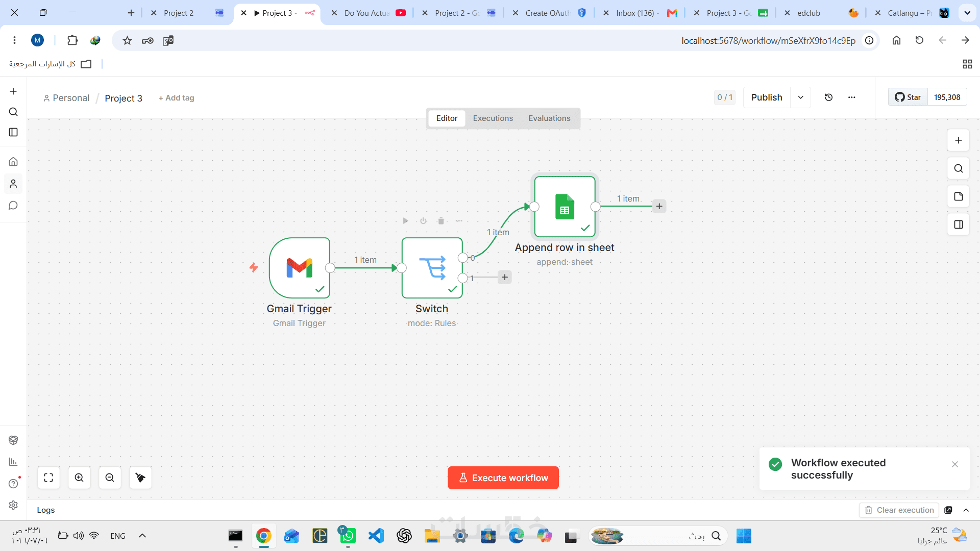Open WhatsApp from the taskbar

[348, 536]
